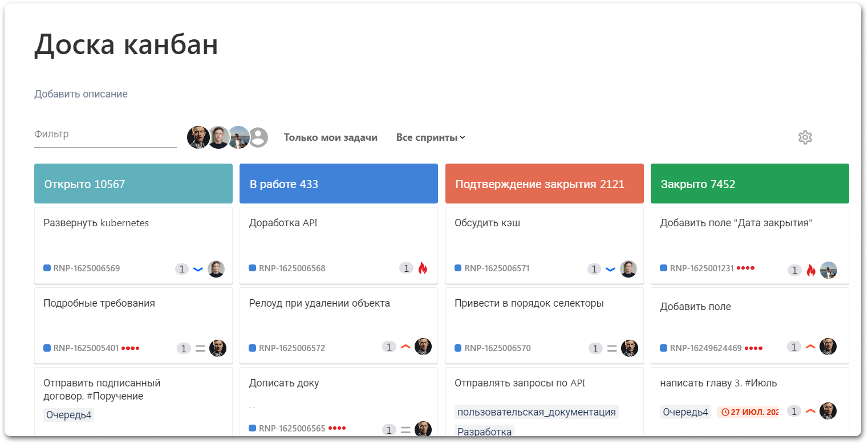Click the Открыто 10567 column header

pos(133,184)
